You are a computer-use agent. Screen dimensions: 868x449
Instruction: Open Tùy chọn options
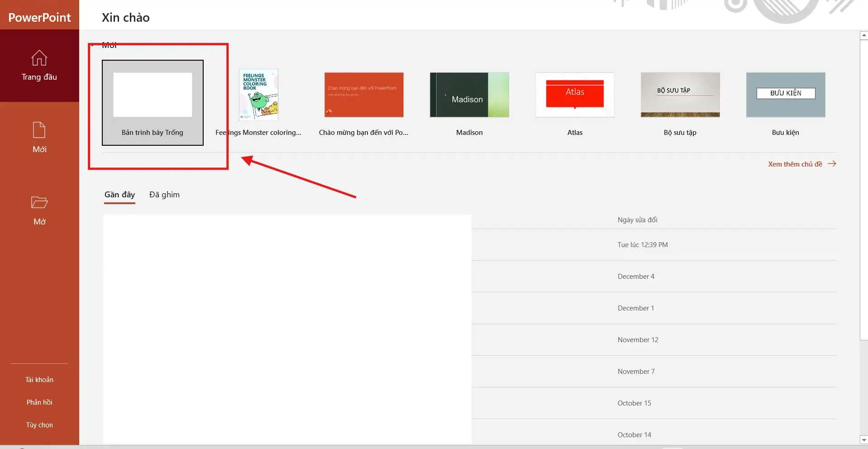(x=39, y=425)
